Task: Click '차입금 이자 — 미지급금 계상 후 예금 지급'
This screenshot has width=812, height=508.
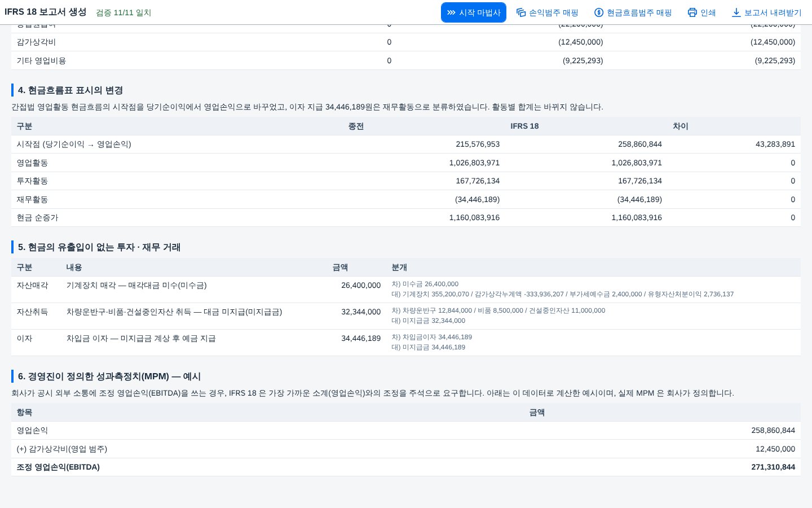Action: 141,339
